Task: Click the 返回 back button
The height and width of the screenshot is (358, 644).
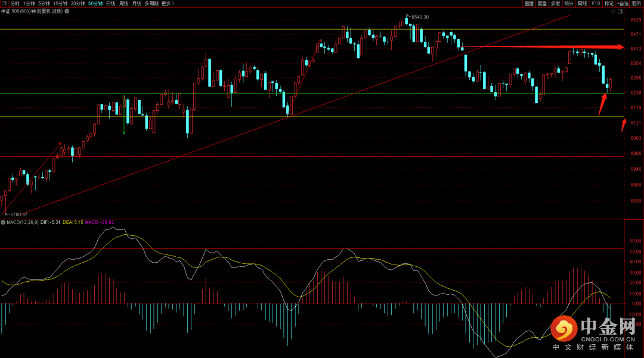Action: click(x=636, y=4)
